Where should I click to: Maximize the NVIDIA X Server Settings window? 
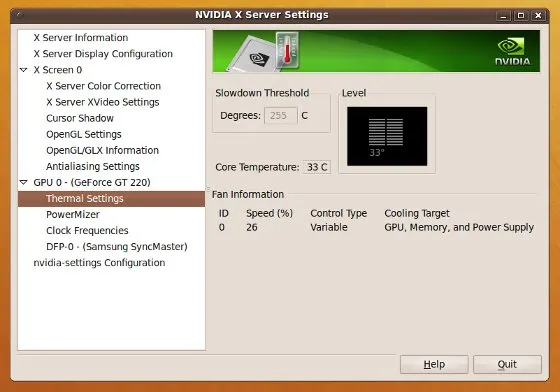click(521, 16)
